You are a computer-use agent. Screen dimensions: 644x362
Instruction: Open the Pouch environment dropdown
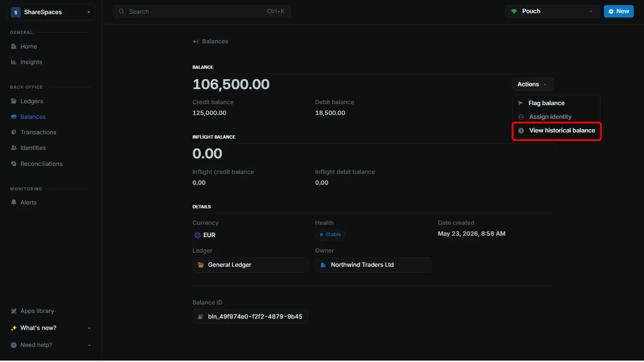point(553,11)
